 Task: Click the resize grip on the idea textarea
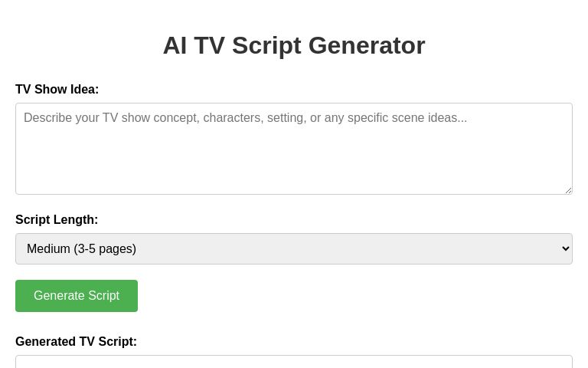tap(568, 190)
